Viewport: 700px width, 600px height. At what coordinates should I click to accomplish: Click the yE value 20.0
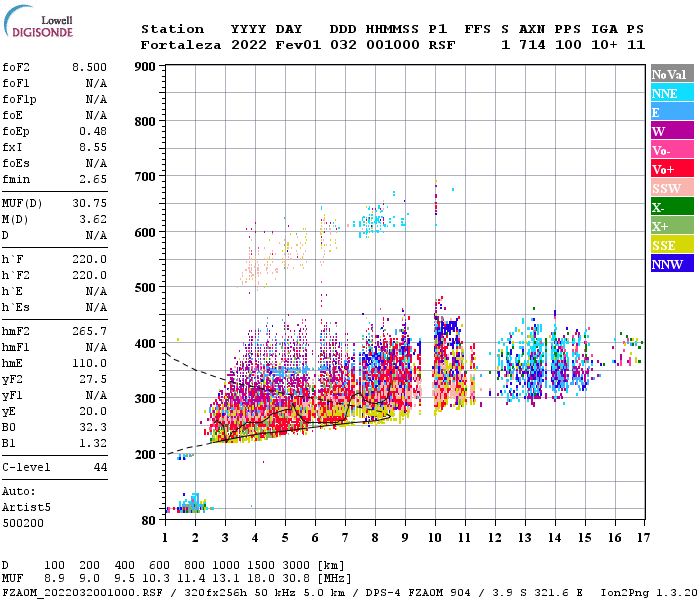(x=93, y=412)
